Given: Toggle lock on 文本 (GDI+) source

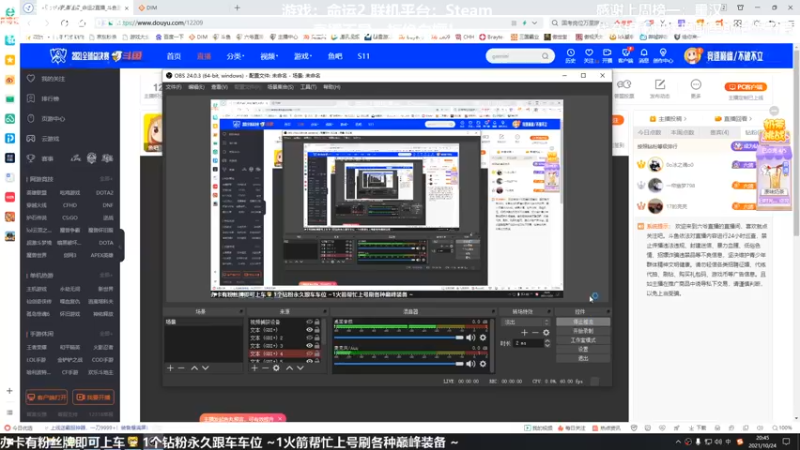Looking at the screenshot, I should tap(317, 330).
